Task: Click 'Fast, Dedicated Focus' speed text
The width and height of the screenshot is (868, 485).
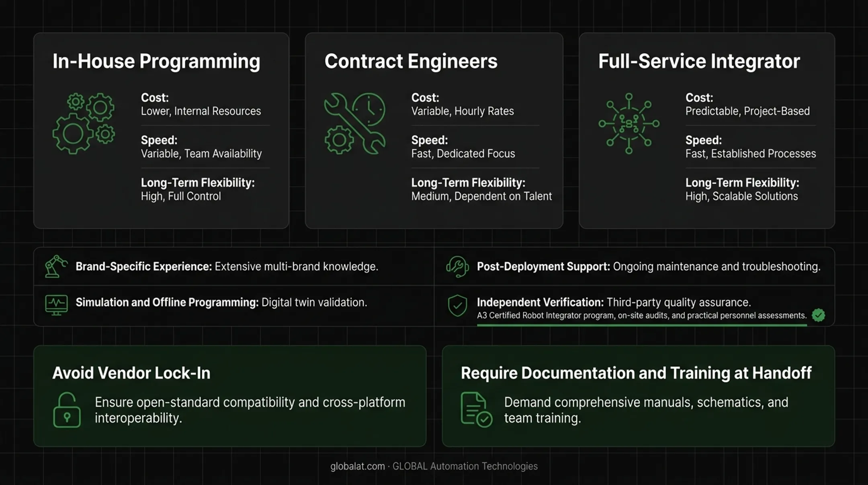Action: click(x=463, y=154)
